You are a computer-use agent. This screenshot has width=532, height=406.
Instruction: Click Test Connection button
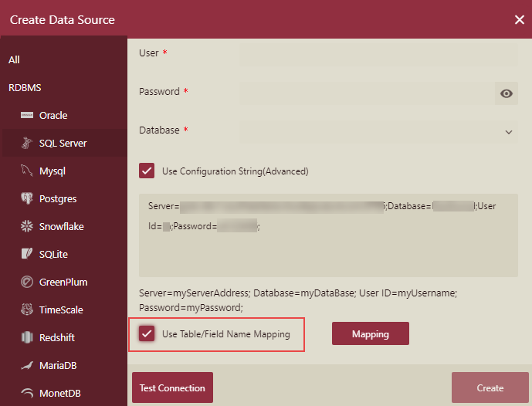pyautogui.click(x=172, y=387)
